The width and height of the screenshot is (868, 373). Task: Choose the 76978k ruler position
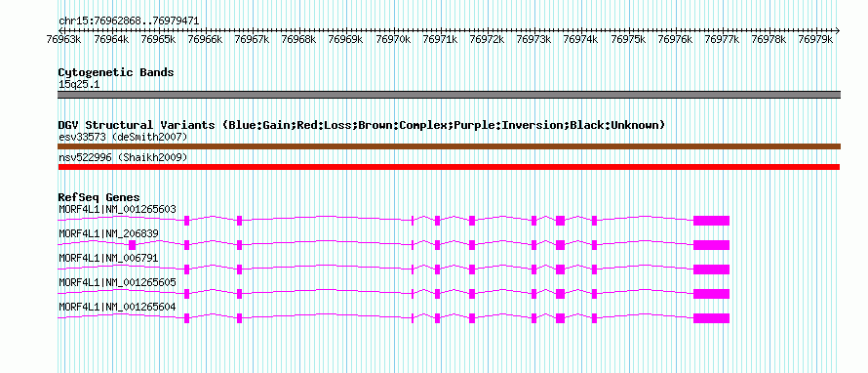769,40
